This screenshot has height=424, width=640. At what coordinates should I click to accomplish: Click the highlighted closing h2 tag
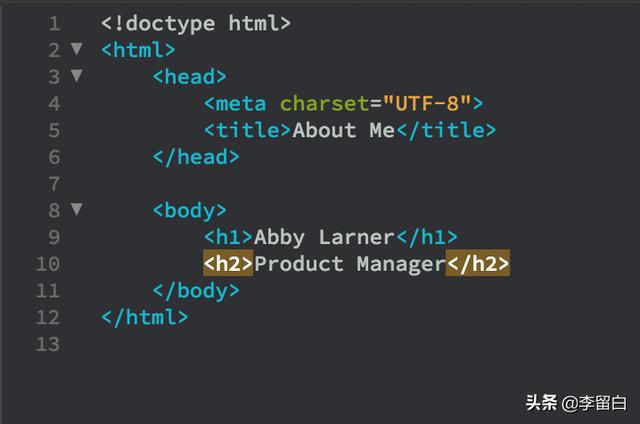pyautogui.click(x=478, y=264)
